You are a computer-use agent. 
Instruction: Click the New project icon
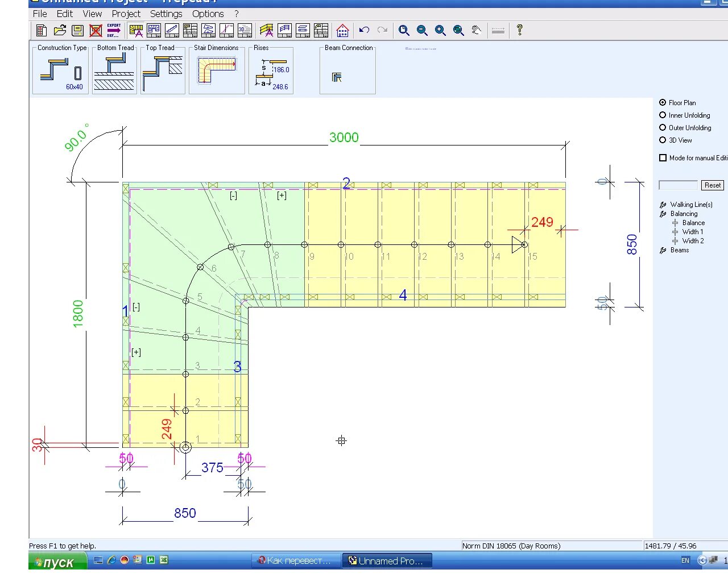click(42, 30)
